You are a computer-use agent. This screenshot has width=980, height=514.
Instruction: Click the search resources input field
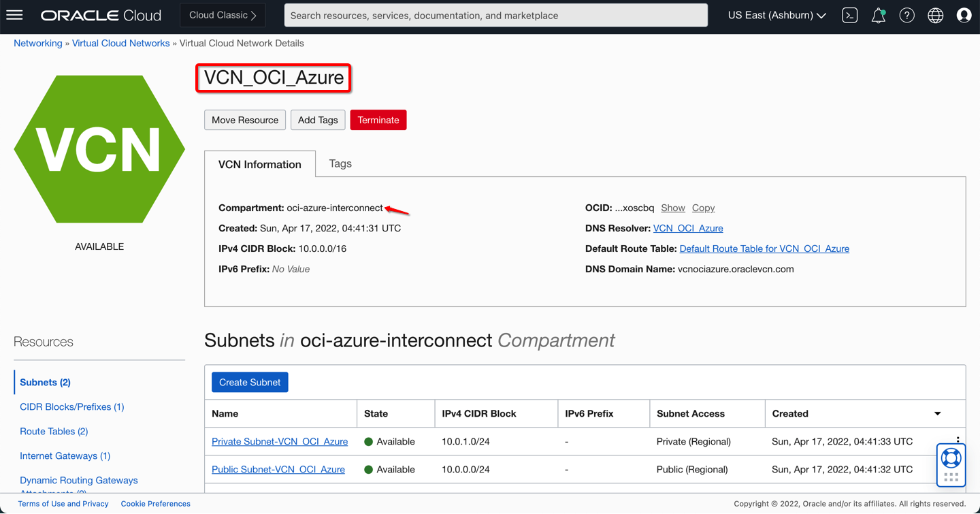(495, 15)
